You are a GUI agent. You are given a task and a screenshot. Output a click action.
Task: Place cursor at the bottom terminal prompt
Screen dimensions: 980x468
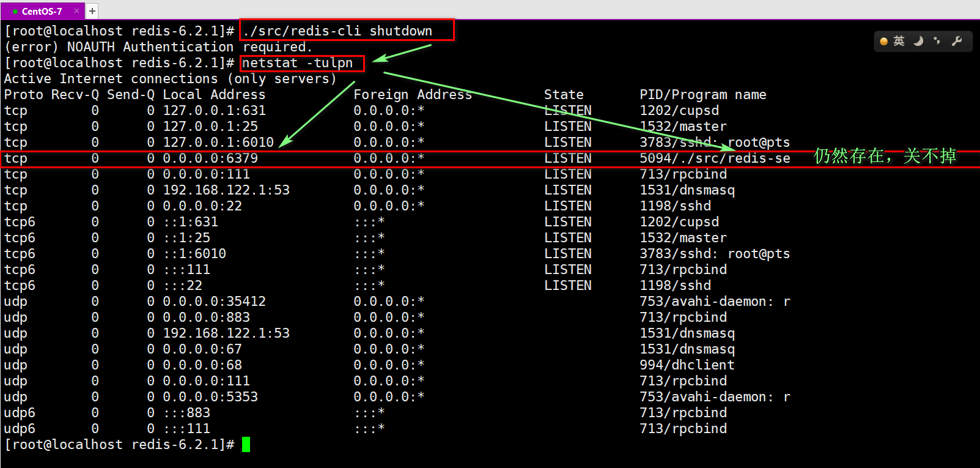coord(246,445)
